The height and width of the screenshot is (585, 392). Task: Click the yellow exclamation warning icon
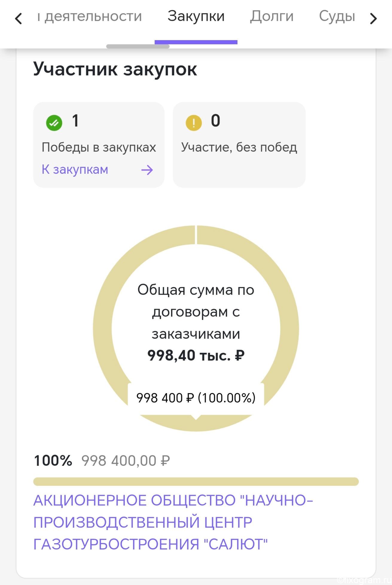[194, 123]
